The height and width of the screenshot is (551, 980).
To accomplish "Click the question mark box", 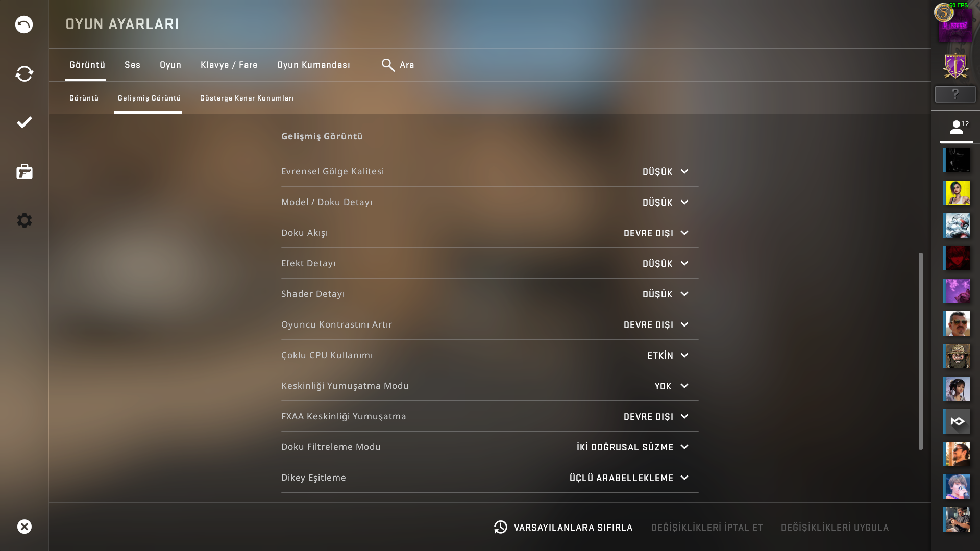I will coord(955,94).
